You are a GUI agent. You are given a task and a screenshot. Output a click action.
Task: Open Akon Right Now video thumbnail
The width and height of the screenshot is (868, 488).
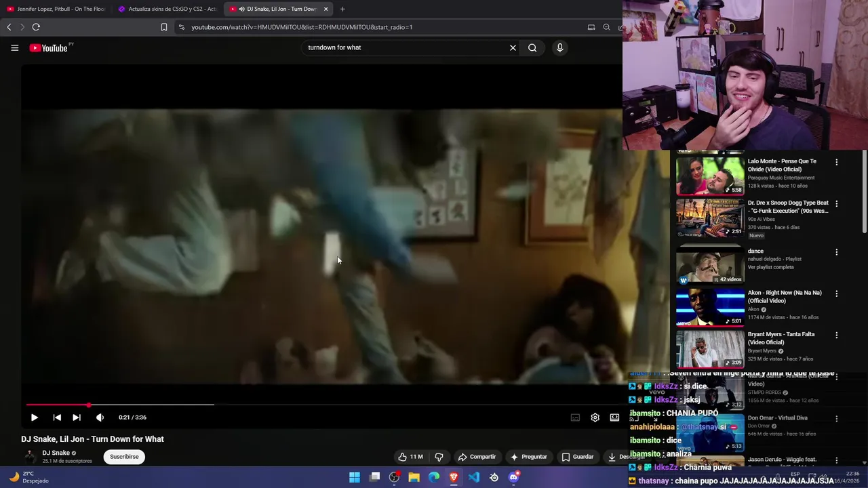pyautogui.click(x=710, y=307)
